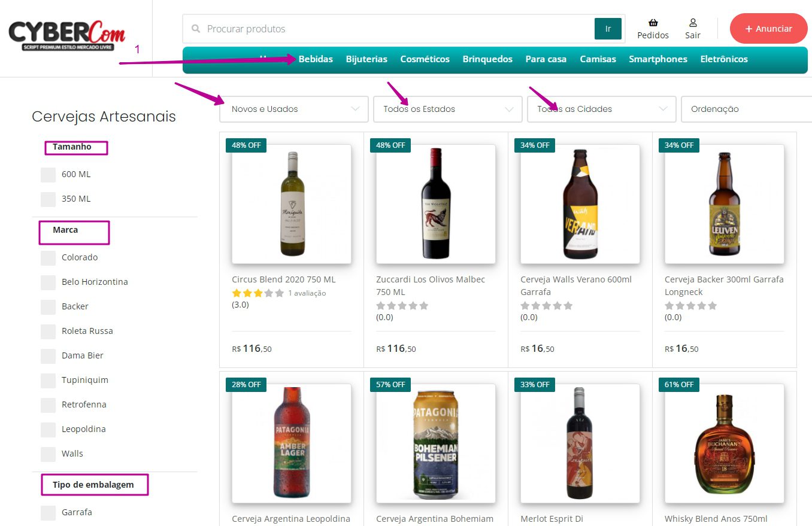
Task: Open Patagonia Amber Lager bottle image
Action: click(292, 443)
